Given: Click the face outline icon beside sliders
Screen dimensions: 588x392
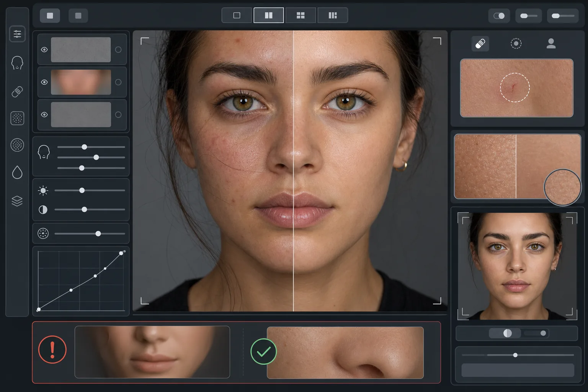Looking at the screenshot, I should pyautogui.click(x=44, y=152).
